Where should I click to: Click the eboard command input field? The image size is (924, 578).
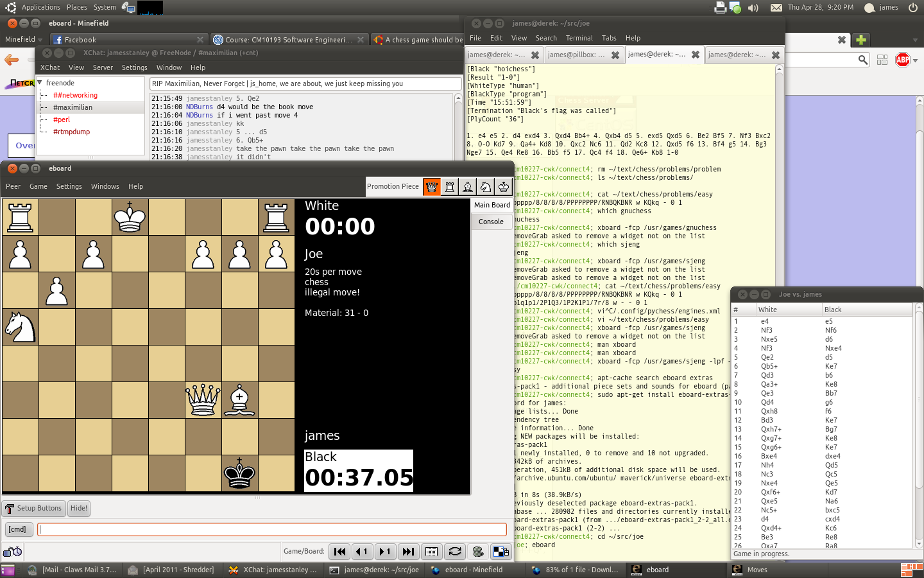[x=272, y=529]
